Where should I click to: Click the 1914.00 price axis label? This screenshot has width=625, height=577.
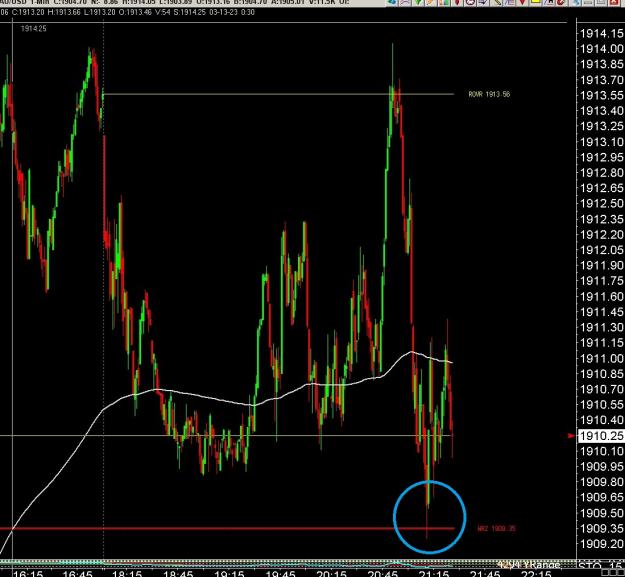pos(601,49)
